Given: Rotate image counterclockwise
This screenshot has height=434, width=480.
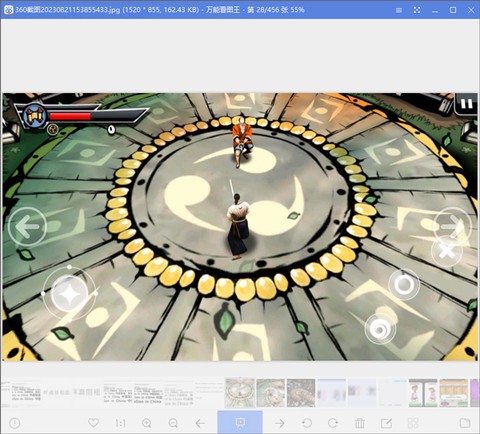Looking at the screenshot, I should (307, 423).
